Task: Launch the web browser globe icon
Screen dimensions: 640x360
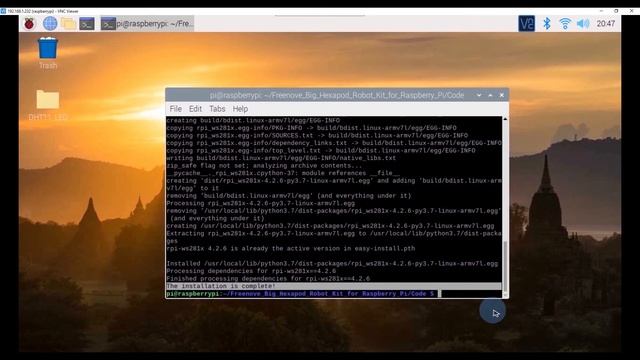Action: pyautogui.click(x=50, y=24)
